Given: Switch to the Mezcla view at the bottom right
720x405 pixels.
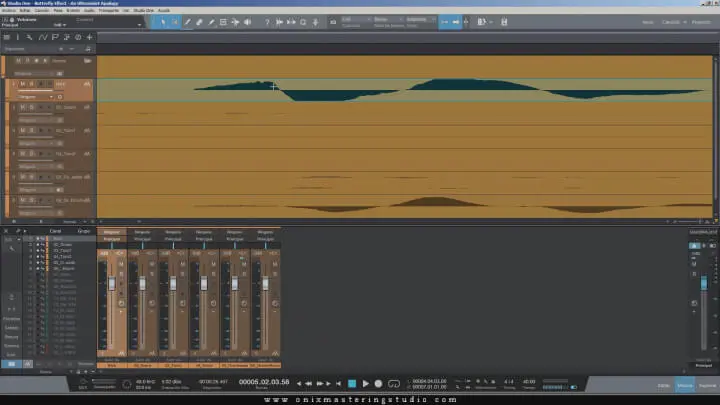Looking at the screenshot, I should click(x=685, y=385).
